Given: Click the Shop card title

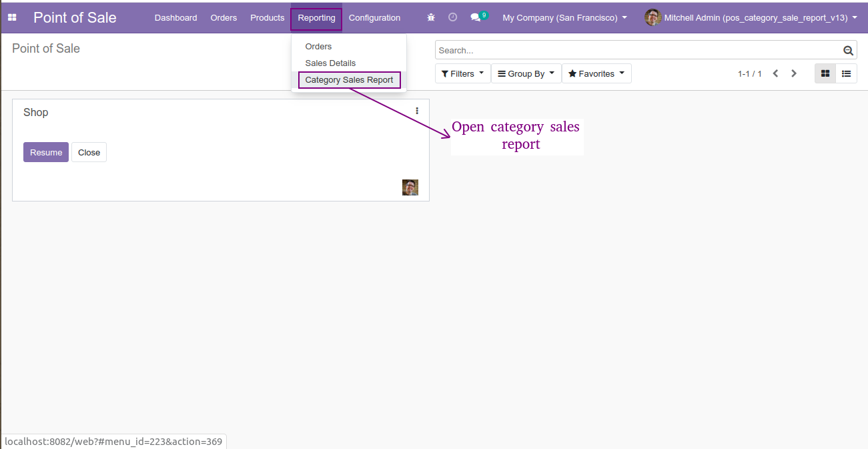Looking at the screenshot, I should coord(36,112).
